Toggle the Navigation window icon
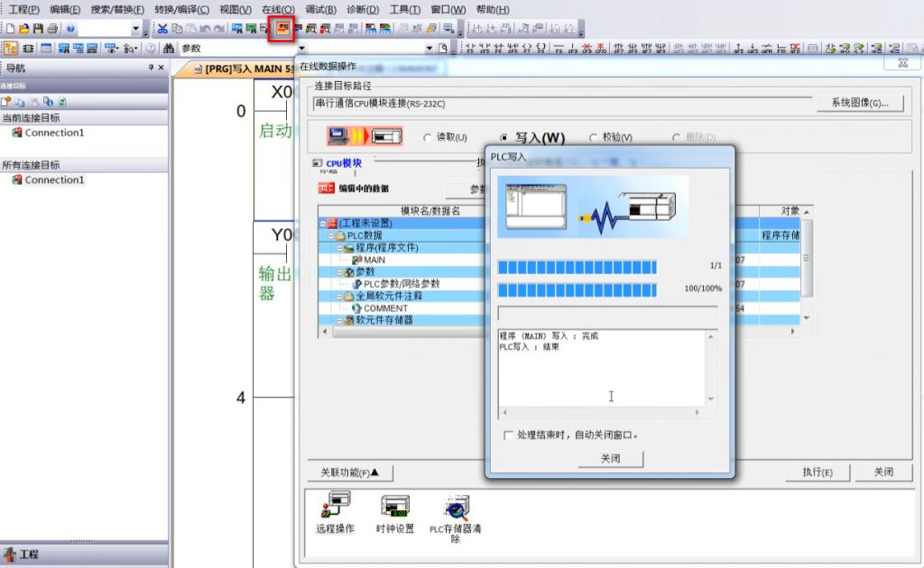The width and height of the screenshot is (924, 568). (x=11, y=49)
